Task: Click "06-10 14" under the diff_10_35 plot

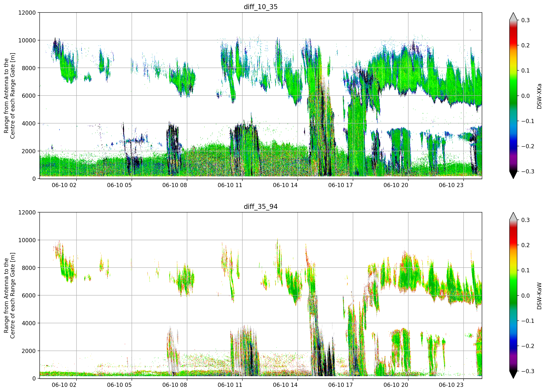Action: pyautogui.click(x=285, y=185)
